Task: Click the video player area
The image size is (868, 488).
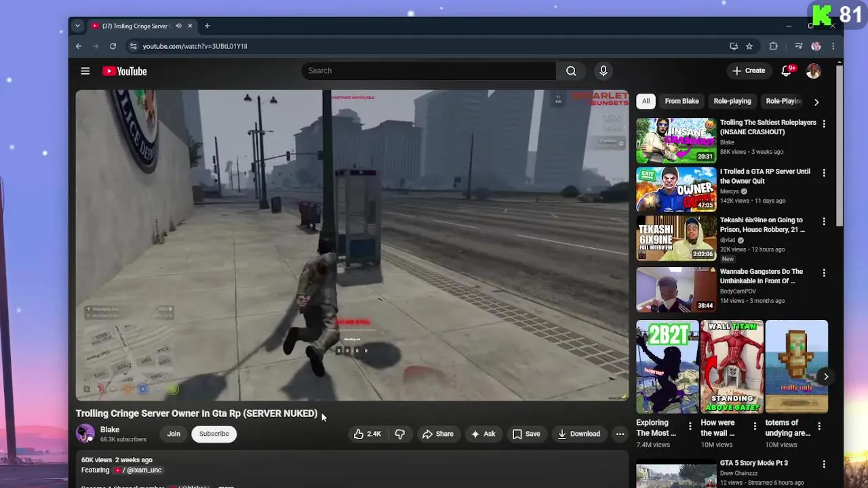Action: point(352,245)
